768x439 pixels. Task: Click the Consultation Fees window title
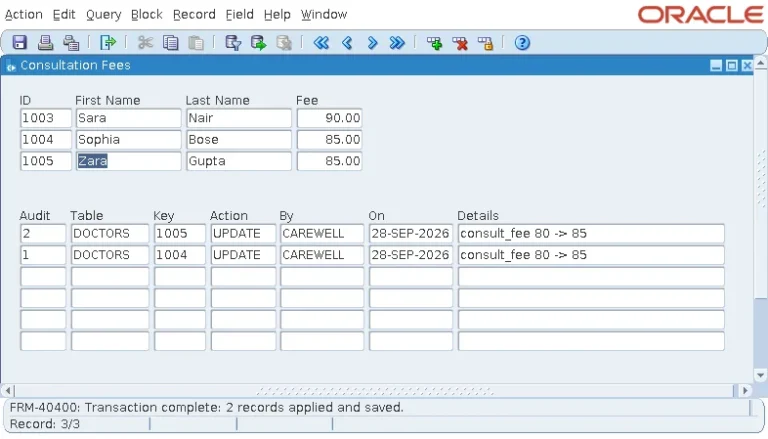(x=75, y=66)
